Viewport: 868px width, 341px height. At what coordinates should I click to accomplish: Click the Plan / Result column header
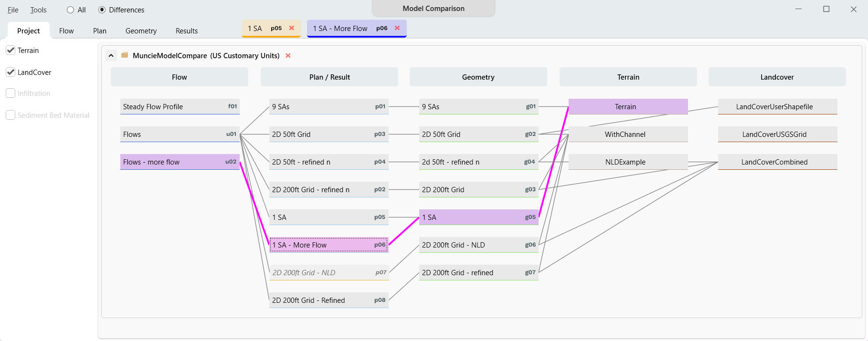[x=329, y=77]
